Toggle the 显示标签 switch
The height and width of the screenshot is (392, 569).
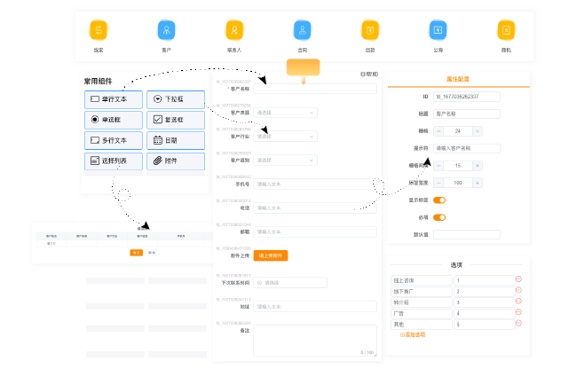coord(439,200)
